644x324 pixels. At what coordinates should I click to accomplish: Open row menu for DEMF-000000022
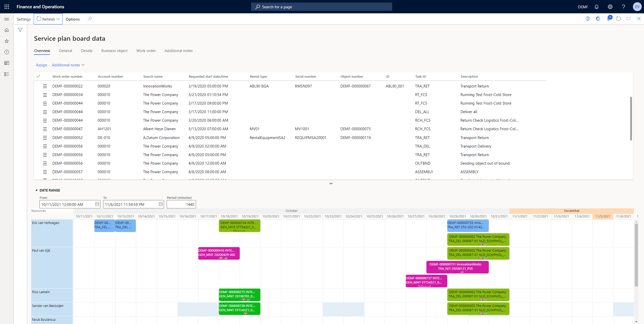[x=45, y=86]
